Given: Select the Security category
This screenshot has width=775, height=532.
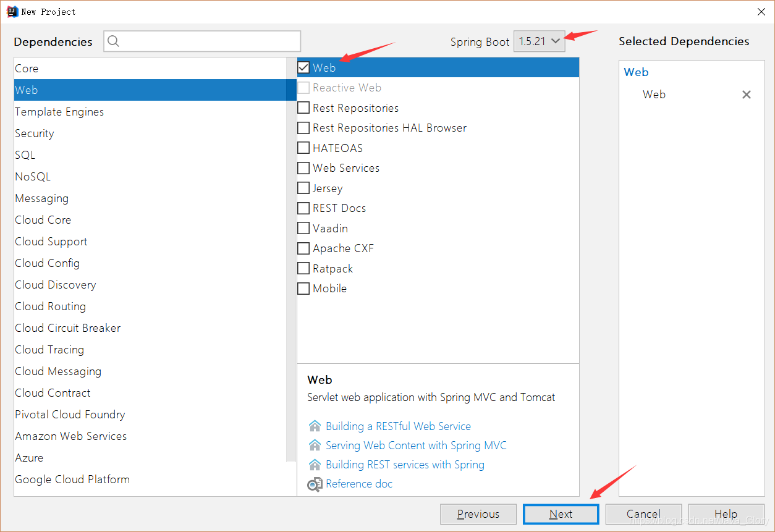Looking at the screenshot, I should tap(150, 133).
